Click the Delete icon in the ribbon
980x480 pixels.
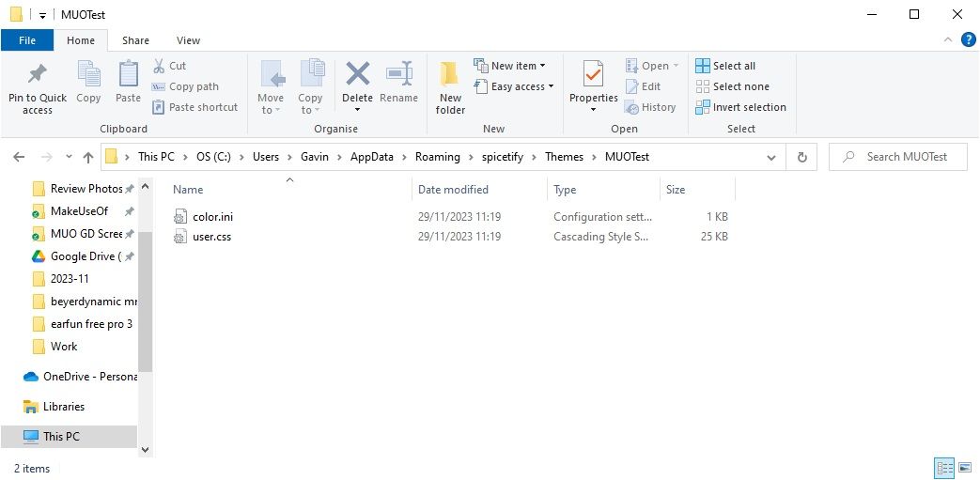tap(357, 75)
